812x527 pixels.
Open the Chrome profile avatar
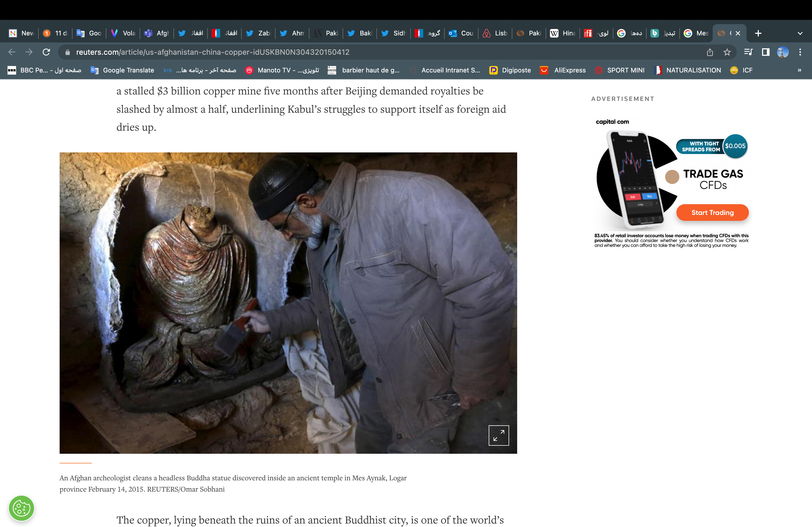point(783,52)
